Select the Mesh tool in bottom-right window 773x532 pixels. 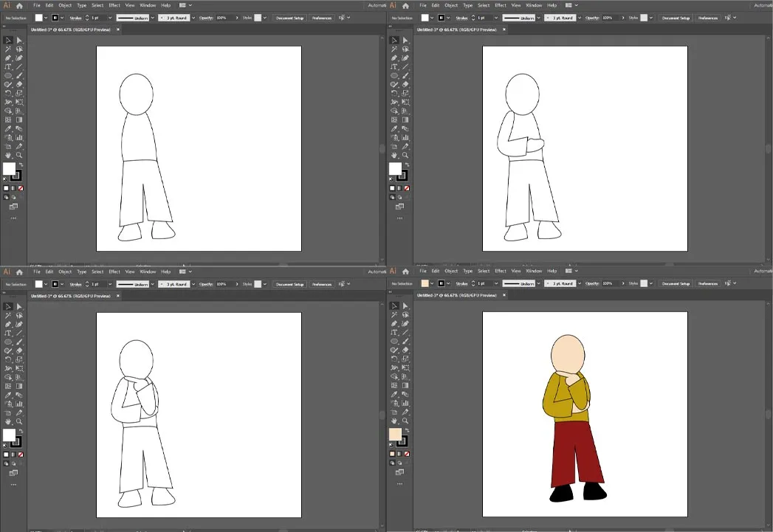tap(394, 386)
